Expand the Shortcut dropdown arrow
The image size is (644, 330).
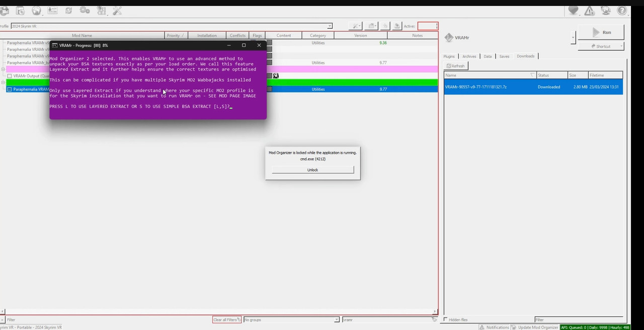pos(621,46)
